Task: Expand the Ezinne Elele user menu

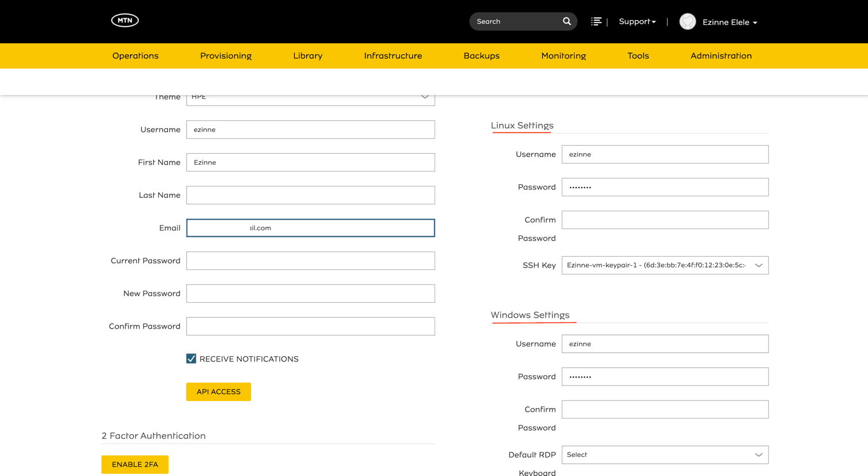Action: [729, 22]
